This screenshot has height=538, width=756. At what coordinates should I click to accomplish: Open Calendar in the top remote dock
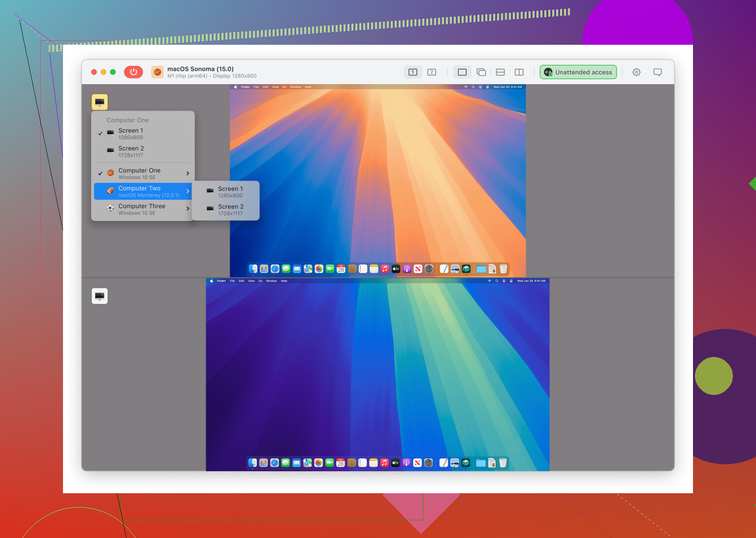click(341, 269)
